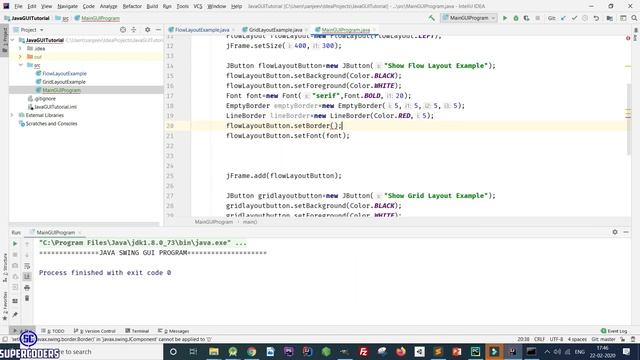This screenshot has width=640, height=360.
Task: Expand the out folder
Action: pyautogui.click(x=20, y=57)
